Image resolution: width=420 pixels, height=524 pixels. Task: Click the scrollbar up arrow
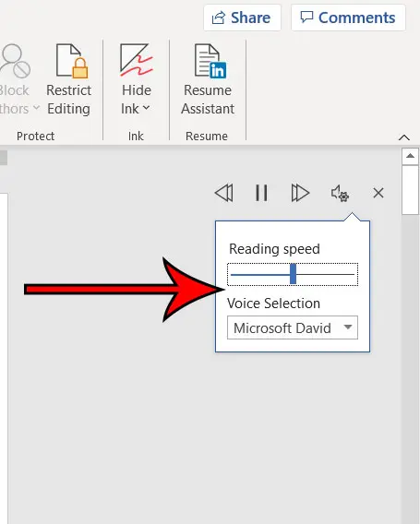(x=410, y=156)
